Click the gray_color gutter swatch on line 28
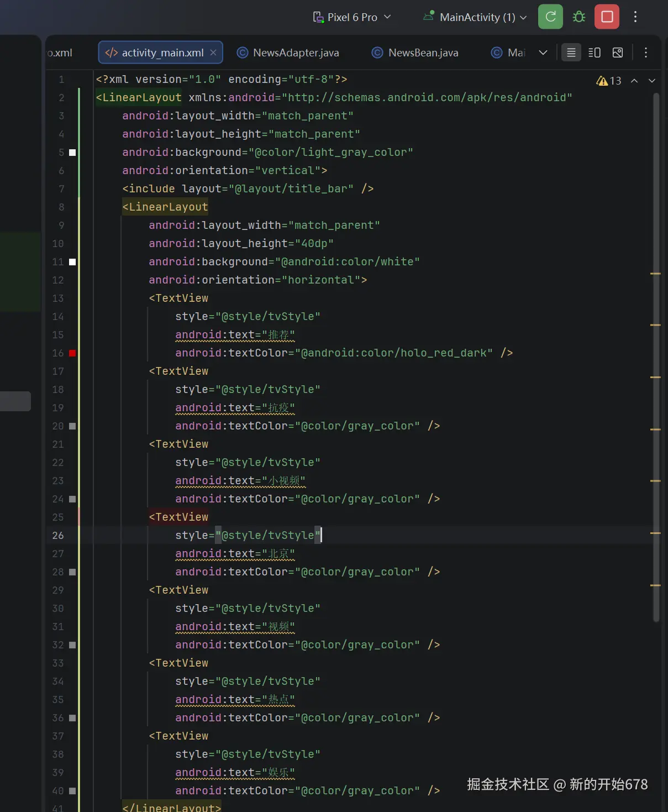 (x=72, y=572)
